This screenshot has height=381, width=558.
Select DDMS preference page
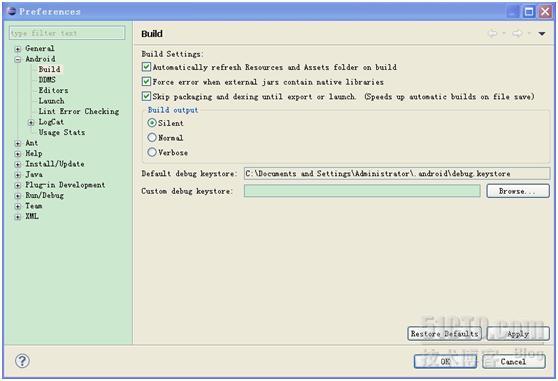point(47,80)
